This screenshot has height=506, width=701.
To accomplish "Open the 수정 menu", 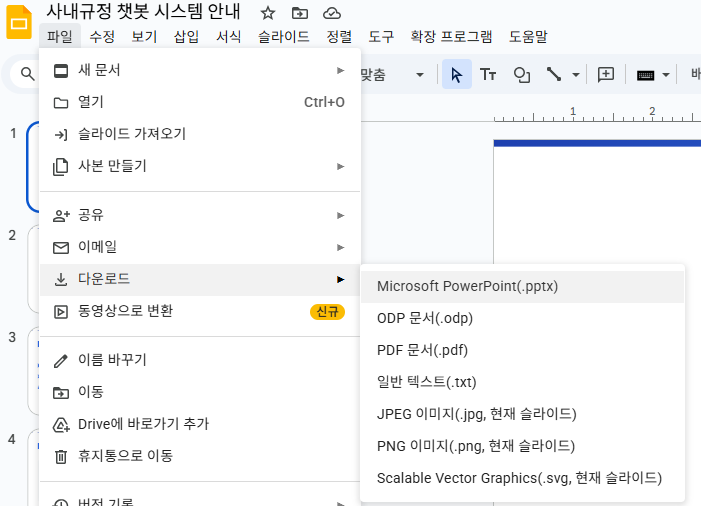I will click(x=102, y=36).
